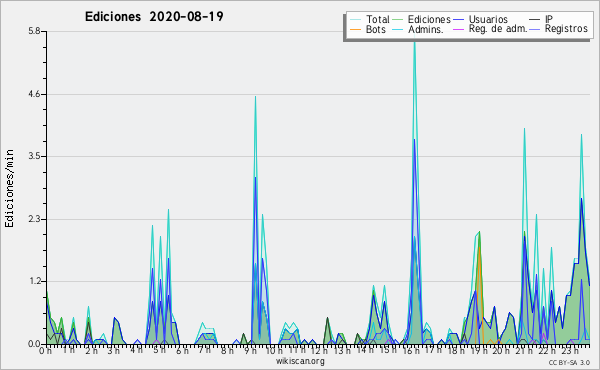Click the 'Registros' legend label

(566, 29)
